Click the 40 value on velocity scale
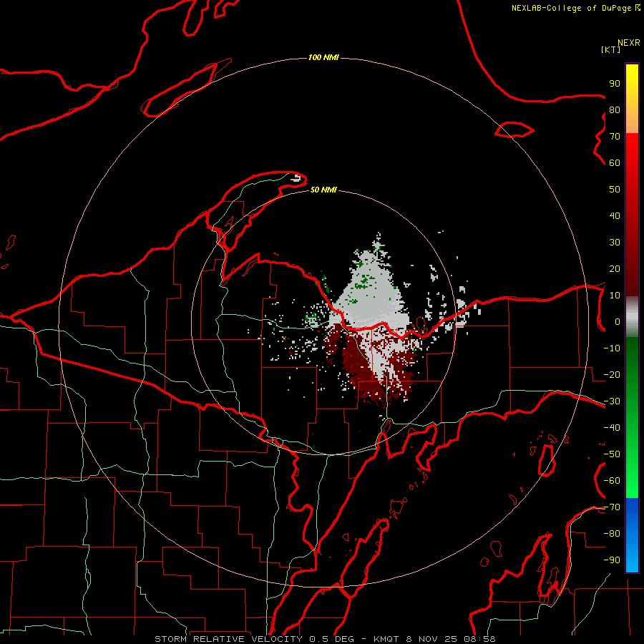Image resolution: width=644 pixels, height=644 pixels. tap(615, 216)
